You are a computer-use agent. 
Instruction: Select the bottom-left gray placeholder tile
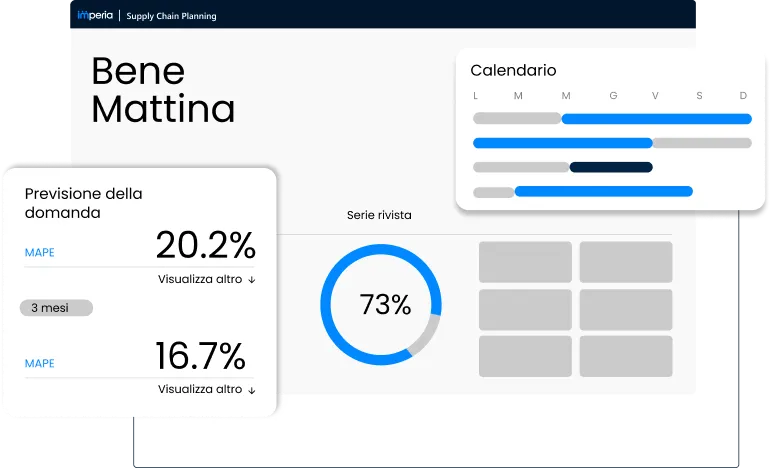coord(525,356)
